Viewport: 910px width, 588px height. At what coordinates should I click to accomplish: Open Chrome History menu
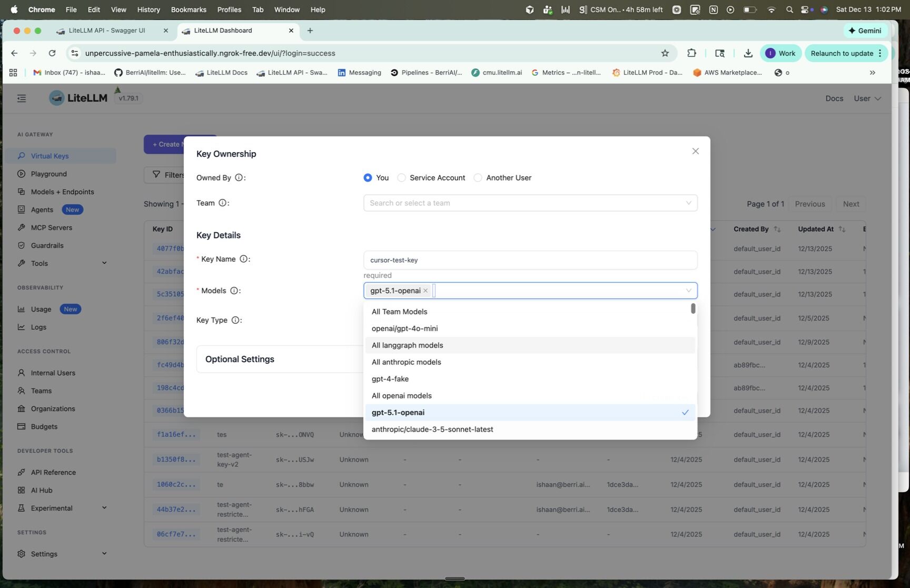[149, 9]
